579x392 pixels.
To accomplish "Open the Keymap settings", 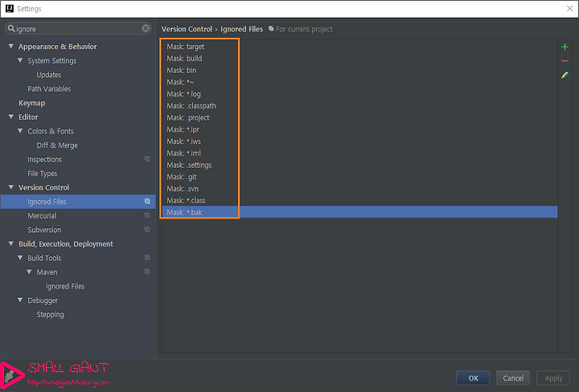I will pyautogui.click(x=31, y=103).
